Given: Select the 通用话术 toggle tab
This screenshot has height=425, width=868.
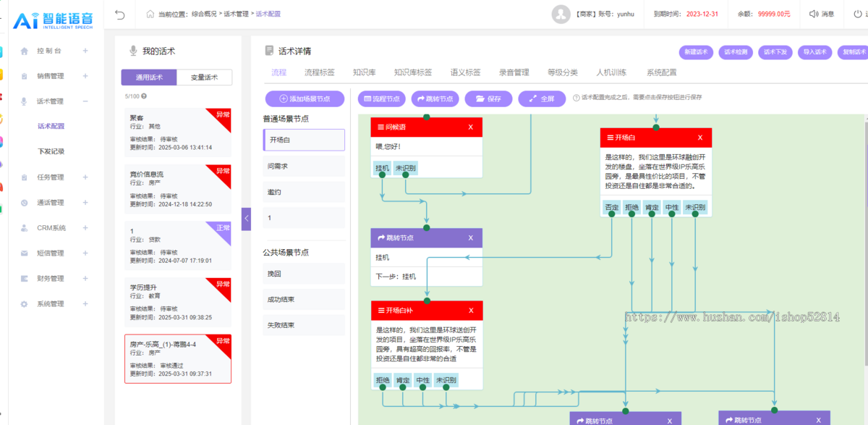Looking at the screenshot, I should 149,77.
